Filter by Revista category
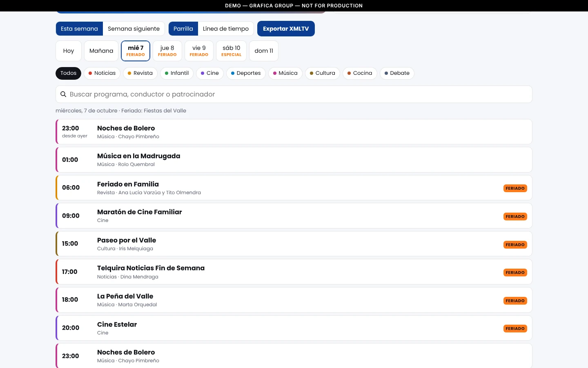The image size is (588, 368). click(140, 73)
